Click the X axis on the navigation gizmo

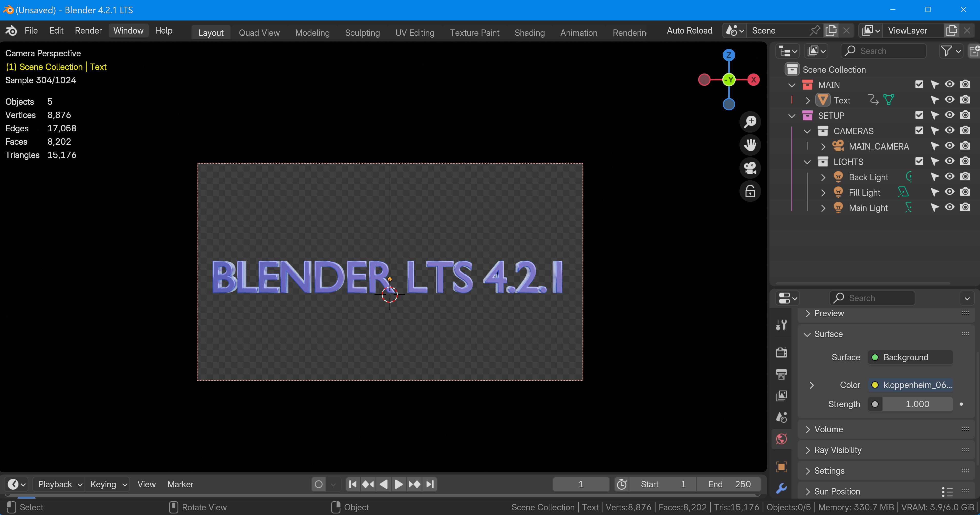tap(753, 80)
